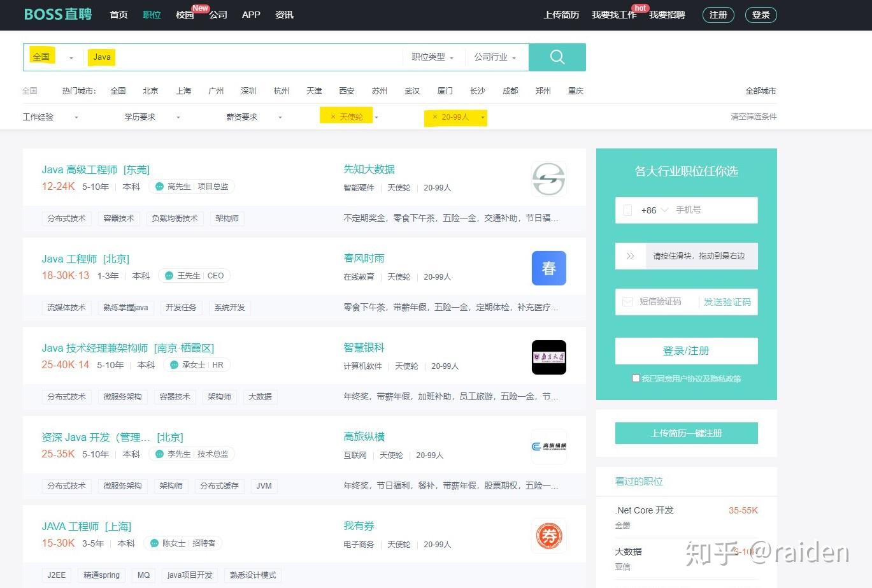Image resolution: width=872 pixels, height=588 pixels.
Task: Check the 我已同意用户协议及隐私政策 checkbox
Action: tap(636, 378)
